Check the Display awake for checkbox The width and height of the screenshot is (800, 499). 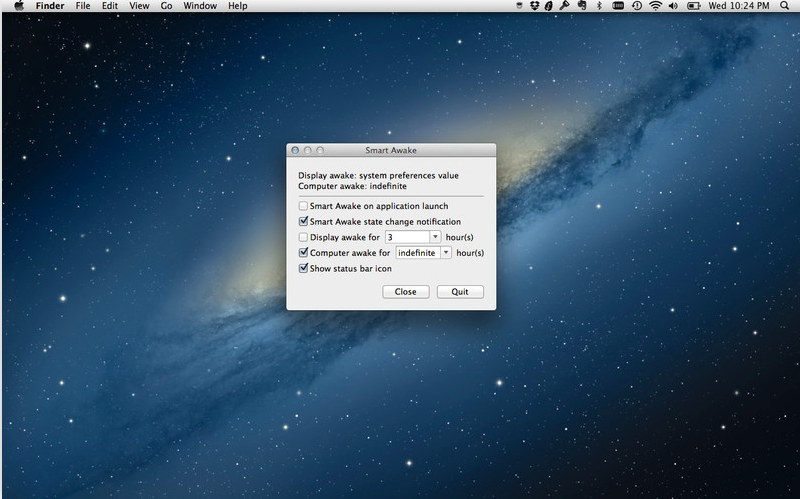coord(303,237)
